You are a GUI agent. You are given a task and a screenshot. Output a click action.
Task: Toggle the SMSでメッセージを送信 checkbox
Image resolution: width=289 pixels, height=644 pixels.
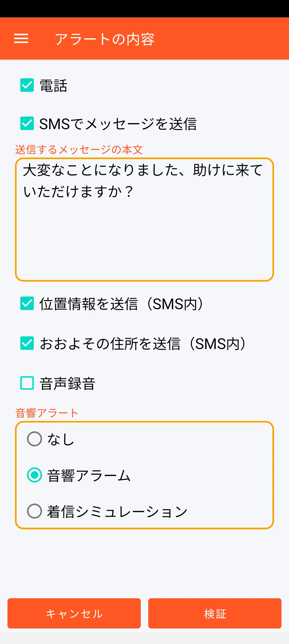[27, 123]
